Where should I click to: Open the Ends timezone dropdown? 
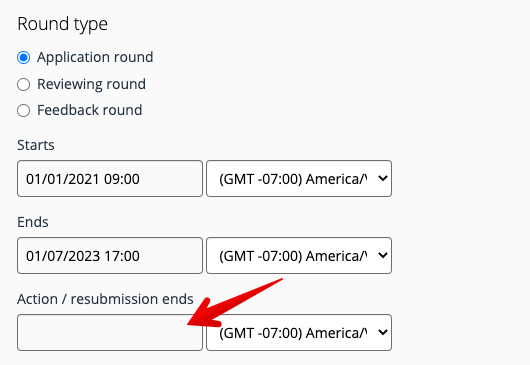point(299,256)
